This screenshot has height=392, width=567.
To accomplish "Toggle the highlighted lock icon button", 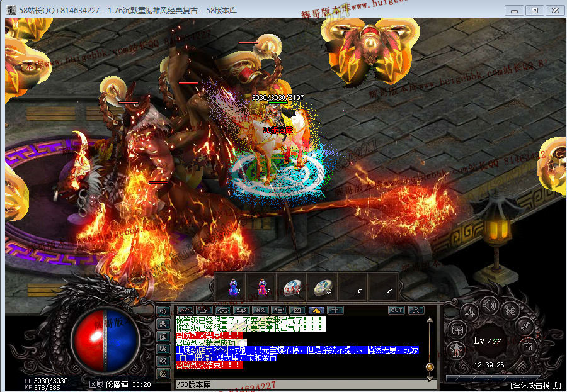I will 316,310.
